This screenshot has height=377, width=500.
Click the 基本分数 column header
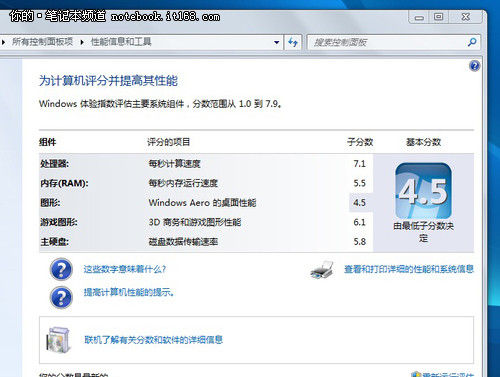[423, 142]
